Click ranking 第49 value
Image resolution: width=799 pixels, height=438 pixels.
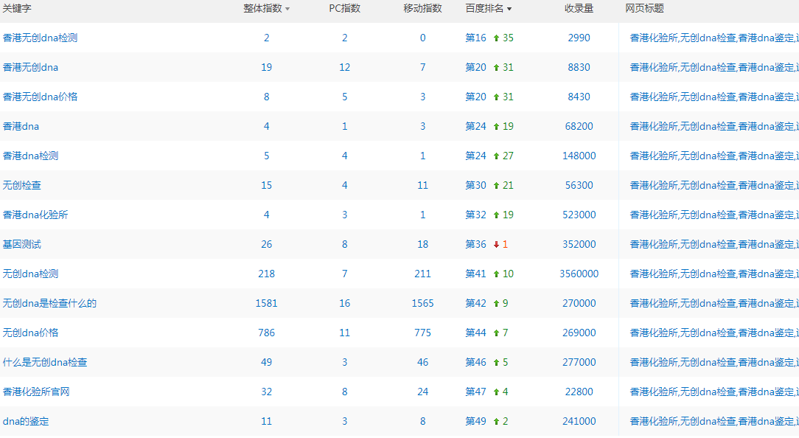(x=475, y=422)
